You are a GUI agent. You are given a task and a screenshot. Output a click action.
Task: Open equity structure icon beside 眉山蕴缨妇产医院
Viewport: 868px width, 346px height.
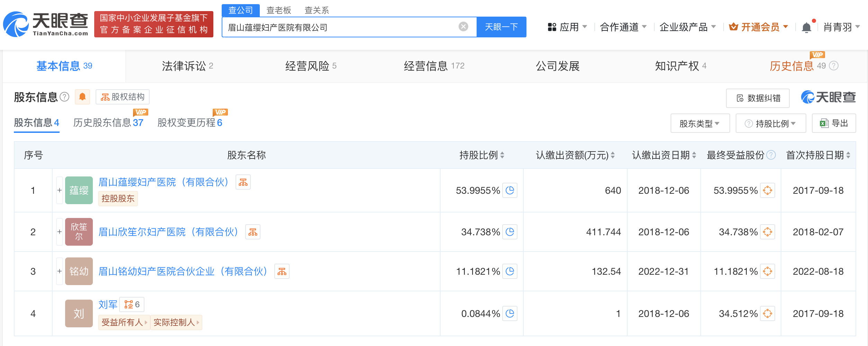coord(243,182)
